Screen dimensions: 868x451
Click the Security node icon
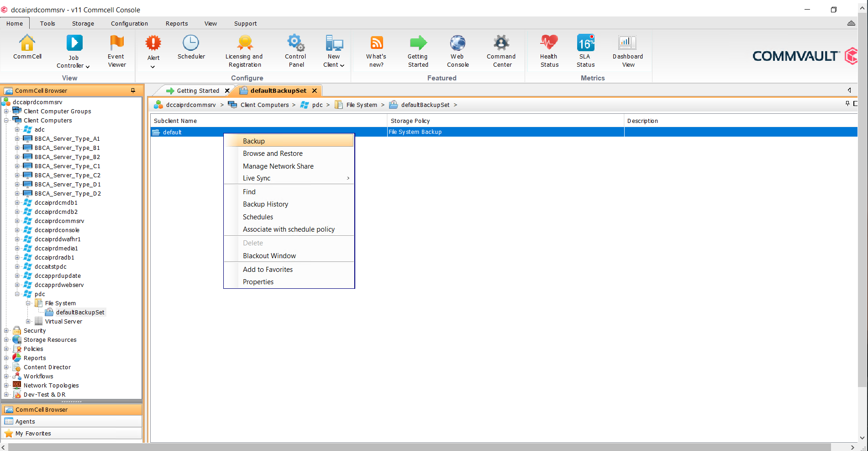pos(17,330)
